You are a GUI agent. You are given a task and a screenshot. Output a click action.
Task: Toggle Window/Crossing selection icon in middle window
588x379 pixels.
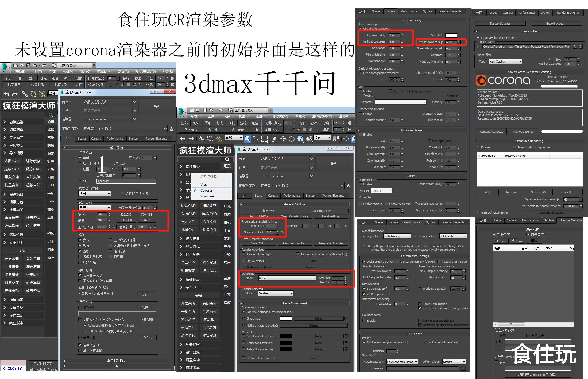tap(273, 139)
